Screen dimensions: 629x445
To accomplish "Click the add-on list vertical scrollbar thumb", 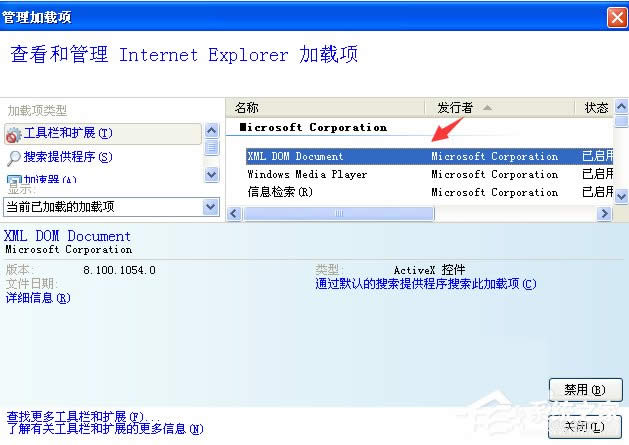I will point(621,121).
